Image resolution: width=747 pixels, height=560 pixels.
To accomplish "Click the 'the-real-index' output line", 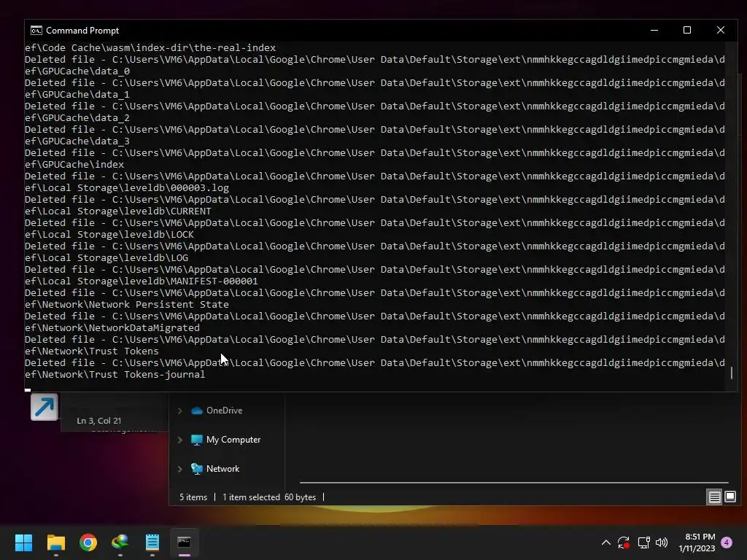I will pyautogui.click(x=150, y=48).
